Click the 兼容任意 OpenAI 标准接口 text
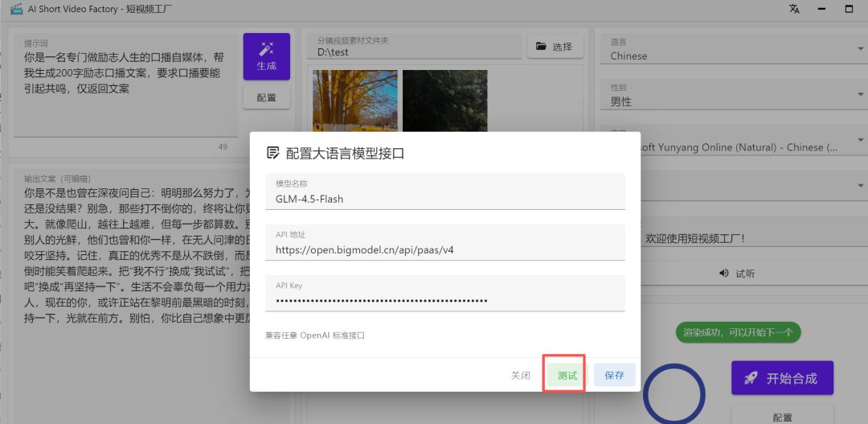The height and width of the screenshot is (424, 868). (x=315, y=335)
